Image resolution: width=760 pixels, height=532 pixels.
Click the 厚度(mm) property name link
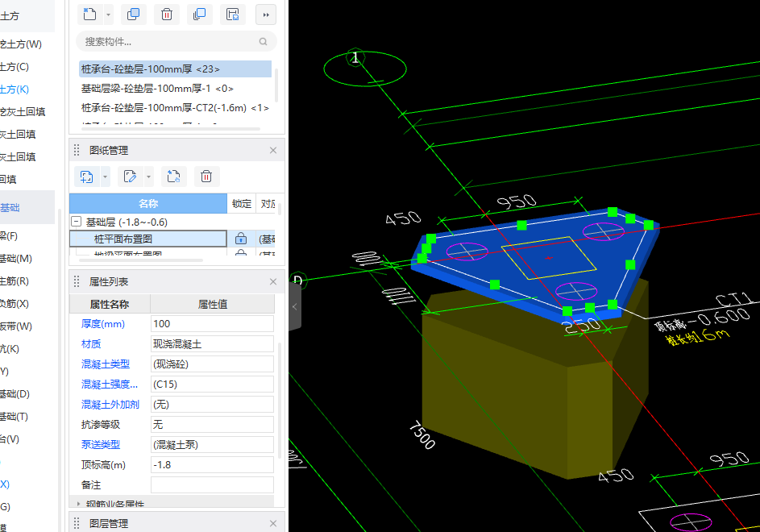pos(102,324)
